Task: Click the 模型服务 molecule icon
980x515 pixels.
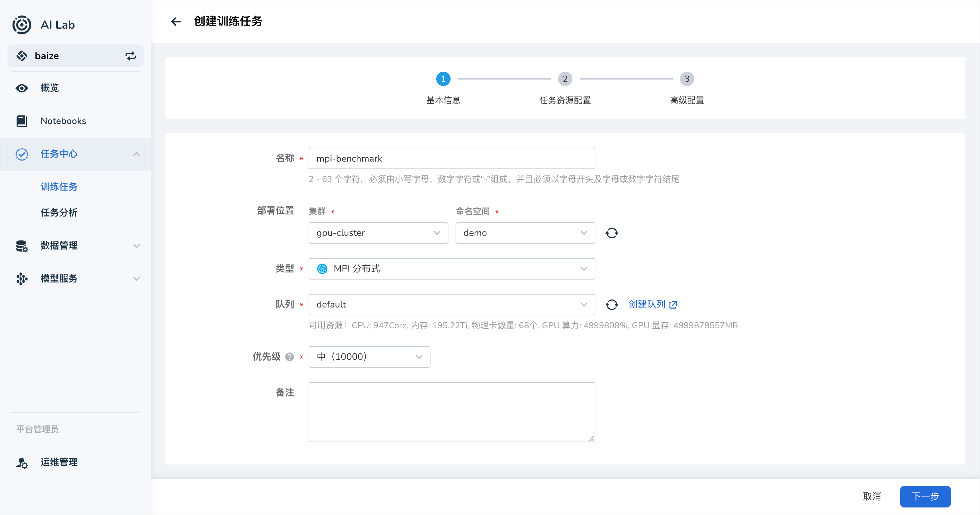Action: (x=22, y=278)
